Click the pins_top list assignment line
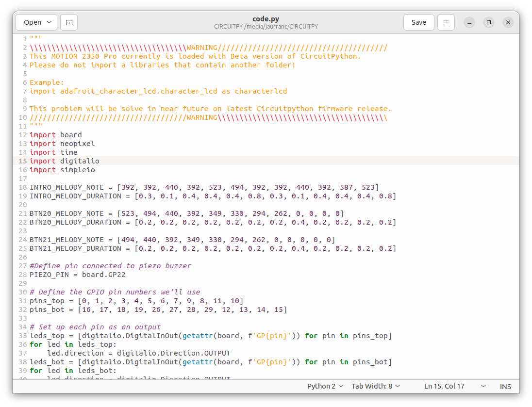Viewport: 532px width, 407px height. click(136, 301)
